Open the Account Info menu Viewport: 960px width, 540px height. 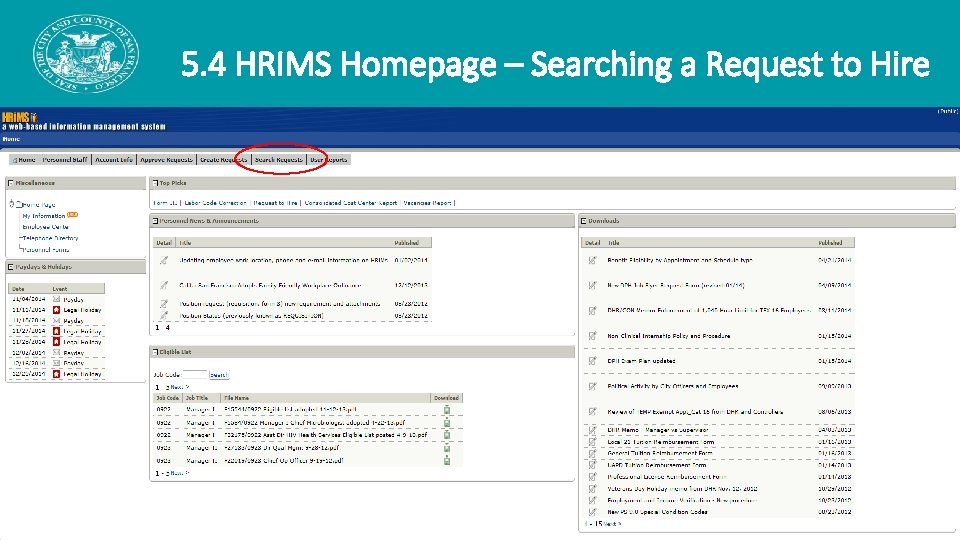[x=114, y=160]
